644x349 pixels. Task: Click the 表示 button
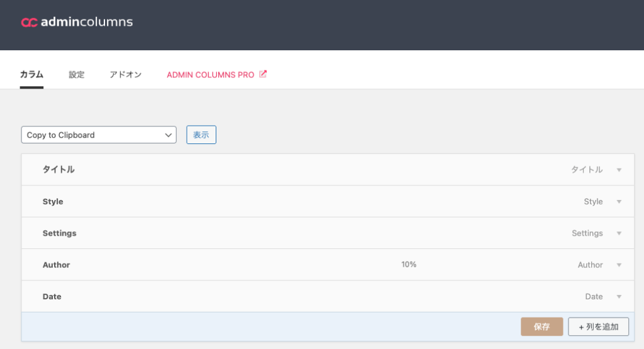point(201,135)
